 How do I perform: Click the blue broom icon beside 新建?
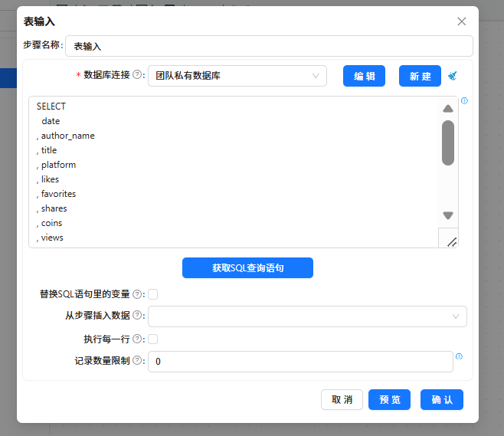point(453,76)
